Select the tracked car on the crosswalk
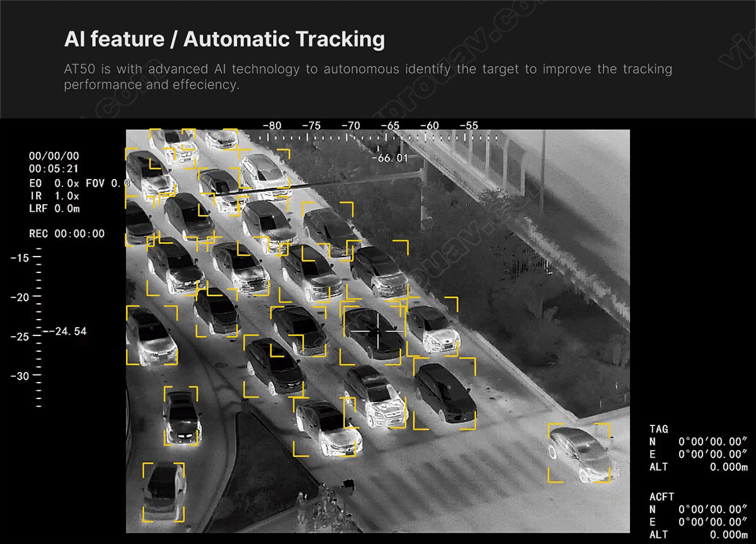The width and height of the screenshot is (756, 544). [579, 453]
